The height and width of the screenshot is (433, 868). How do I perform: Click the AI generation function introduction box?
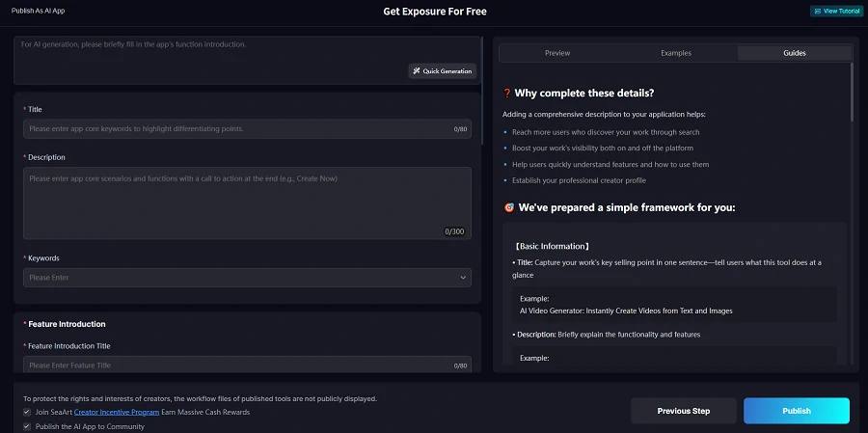pos(247,60)
